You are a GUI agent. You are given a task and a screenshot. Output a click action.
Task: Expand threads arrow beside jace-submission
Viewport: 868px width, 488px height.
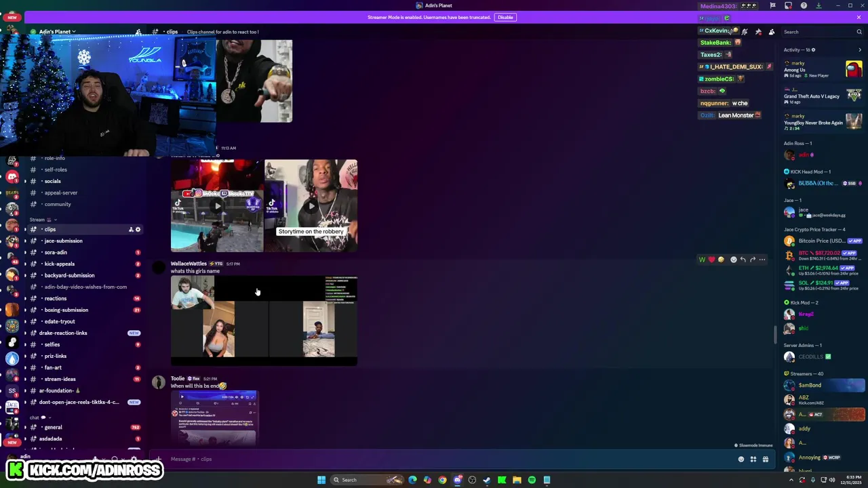(x=25, y=241)
